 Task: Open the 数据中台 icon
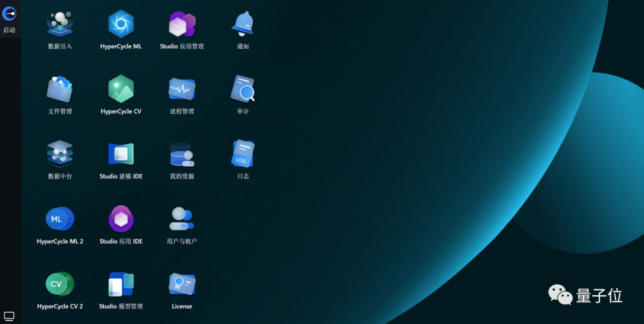(x=60, y=154)
